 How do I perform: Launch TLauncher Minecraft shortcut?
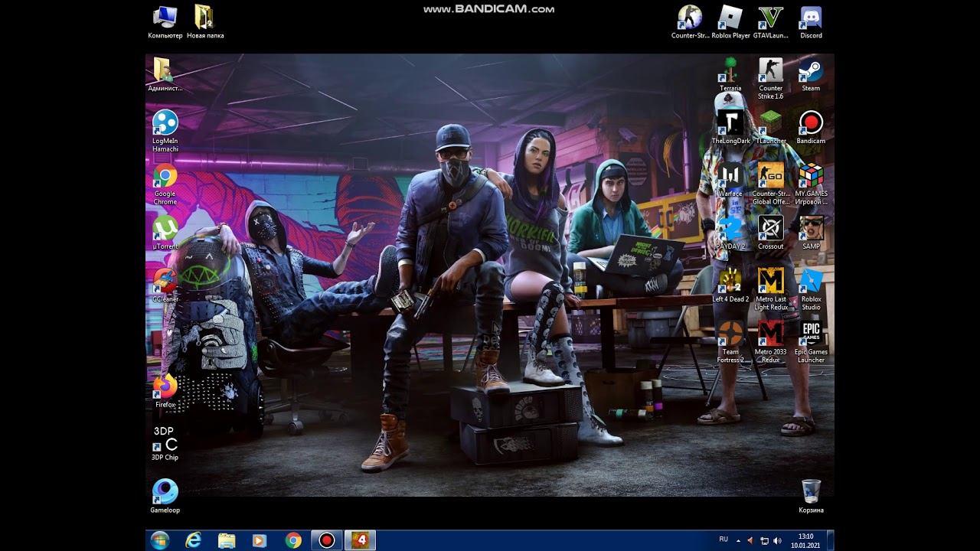click(770, 127)
